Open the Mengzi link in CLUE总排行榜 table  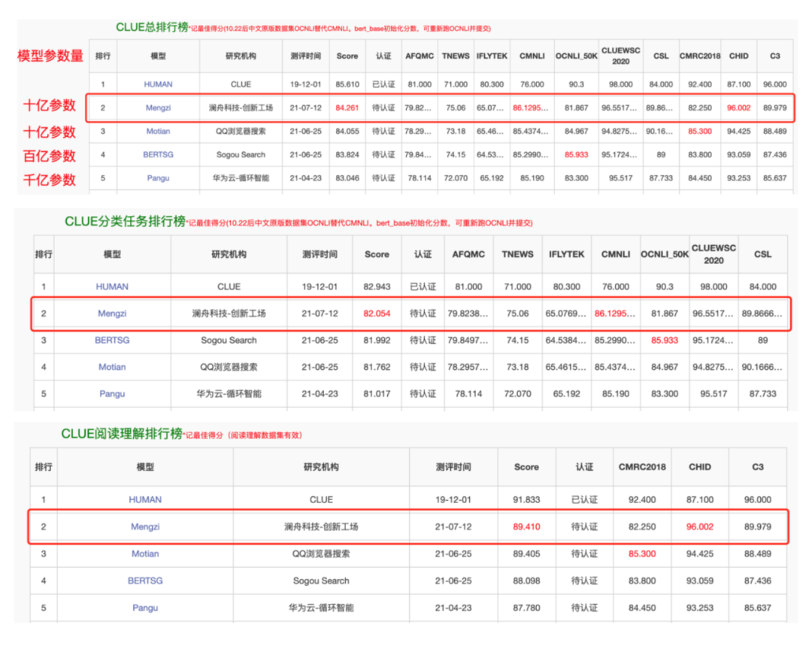(x=158, y=108)
